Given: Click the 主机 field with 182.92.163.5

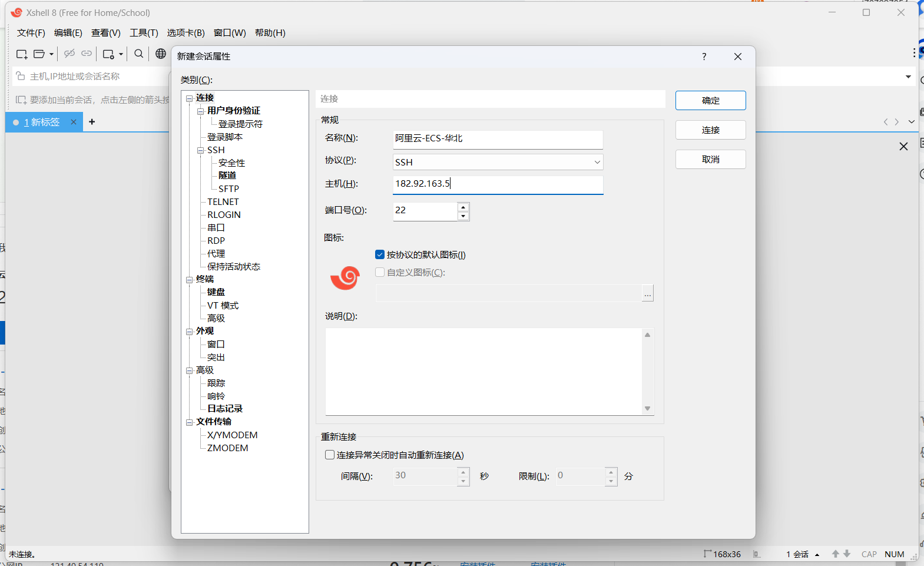Looking at the screenshot, I should pos(498,184).
